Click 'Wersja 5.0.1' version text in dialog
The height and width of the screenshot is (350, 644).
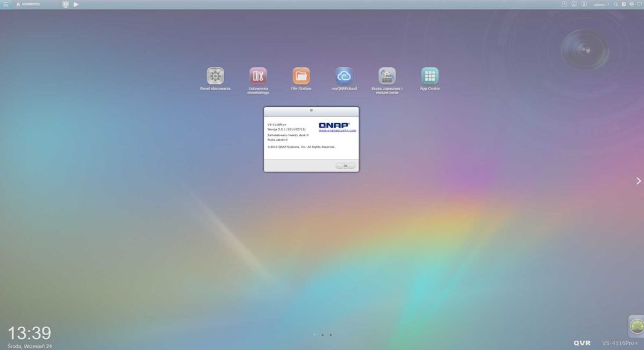pyautogui.click(x=287, y=130)
